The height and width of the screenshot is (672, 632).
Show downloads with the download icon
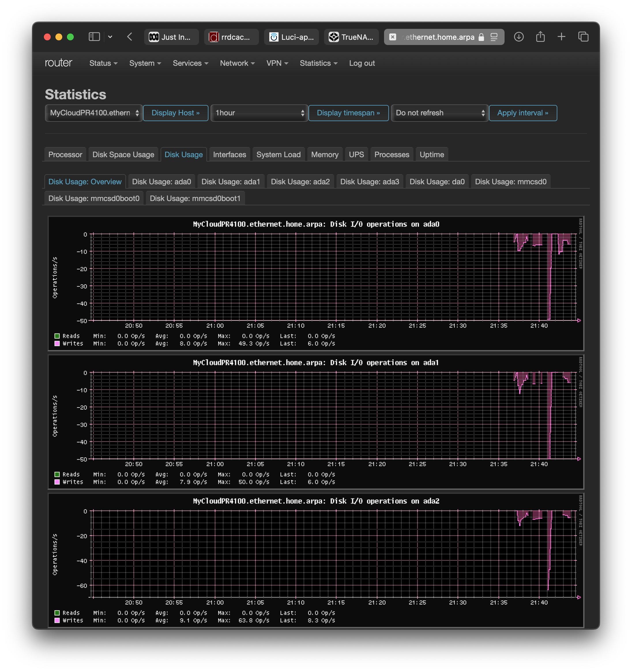point(519,37)
